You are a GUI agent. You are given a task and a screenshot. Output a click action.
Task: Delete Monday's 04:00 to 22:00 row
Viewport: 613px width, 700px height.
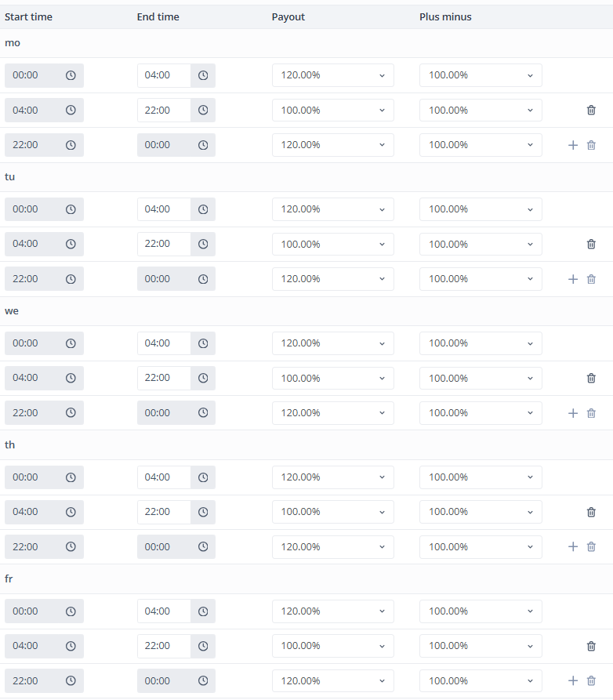591,110
